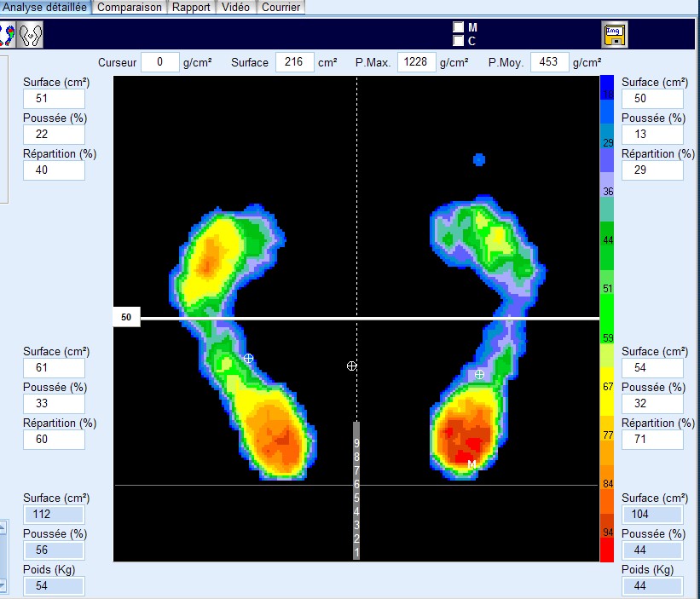Toggle the C checkbox
700x599 pixels.
coord(459,40)
